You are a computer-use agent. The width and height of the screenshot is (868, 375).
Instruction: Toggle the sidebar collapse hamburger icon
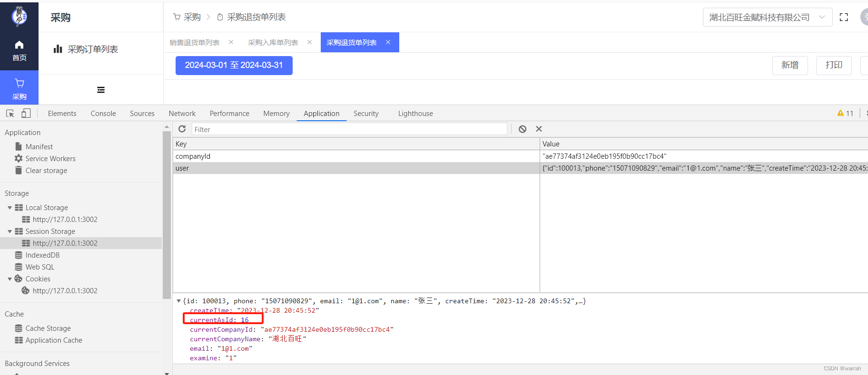pos(101,90)
